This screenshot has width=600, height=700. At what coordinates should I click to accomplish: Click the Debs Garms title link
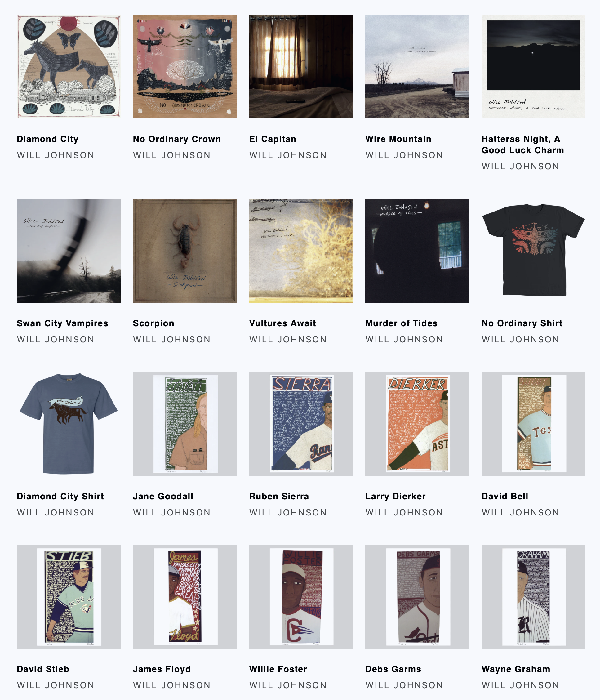393,669
